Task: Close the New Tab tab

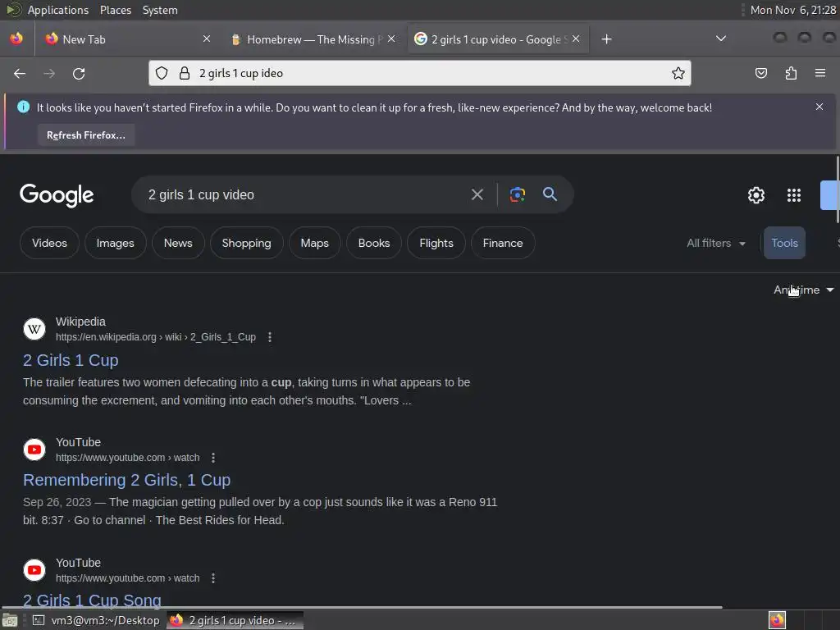Action: (207, 39)
